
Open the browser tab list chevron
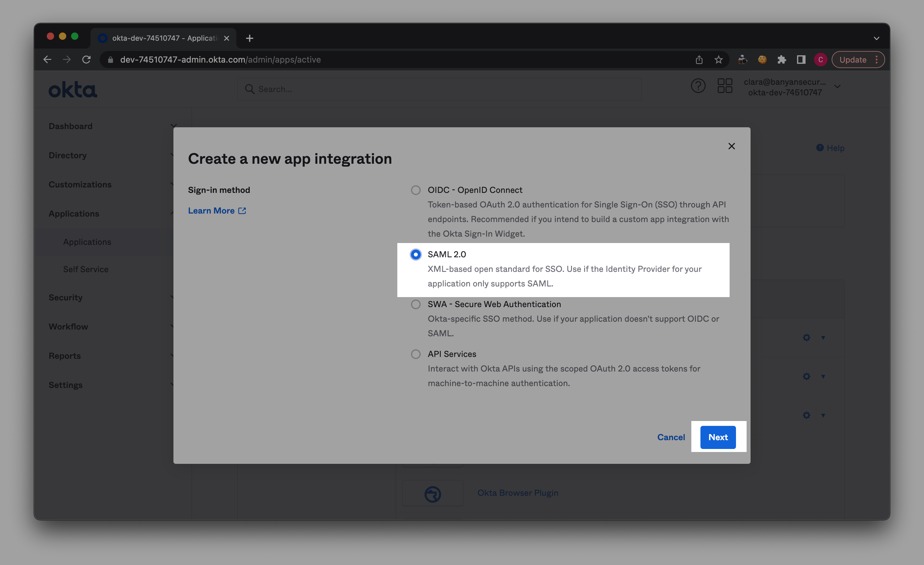(x=876, y=38)
